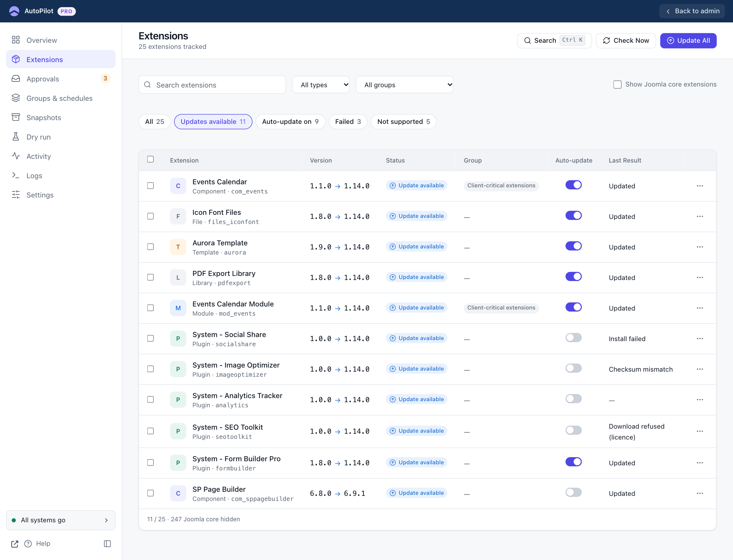Click the Events Calendar Module M icon
The image size is (733, 560).
click(178, 308)
